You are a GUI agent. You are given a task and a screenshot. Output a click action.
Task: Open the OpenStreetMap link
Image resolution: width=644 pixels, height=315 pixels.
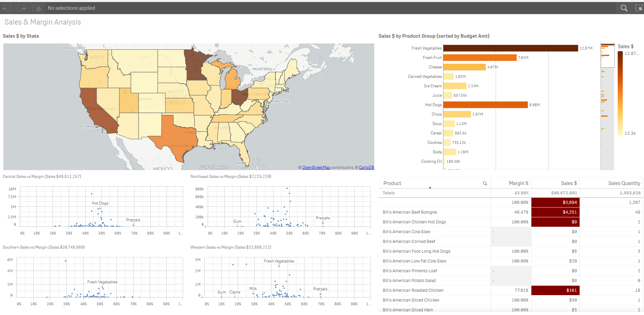[316, 167]
